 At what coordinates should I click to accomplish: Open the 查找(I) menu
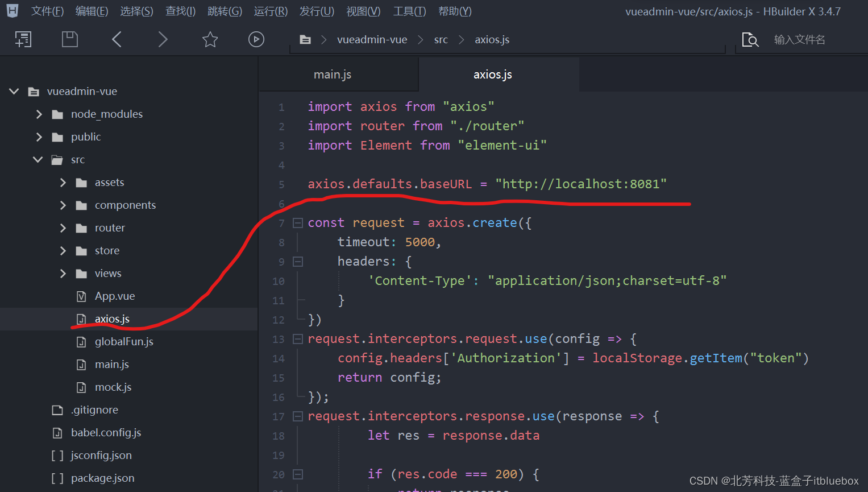click(x=180, y=11)
